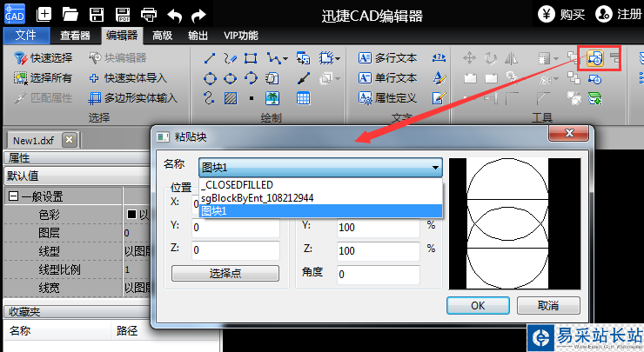Select the leader arrow tool
The height and width of the screenshot is (352, 644).
(303, 78)
